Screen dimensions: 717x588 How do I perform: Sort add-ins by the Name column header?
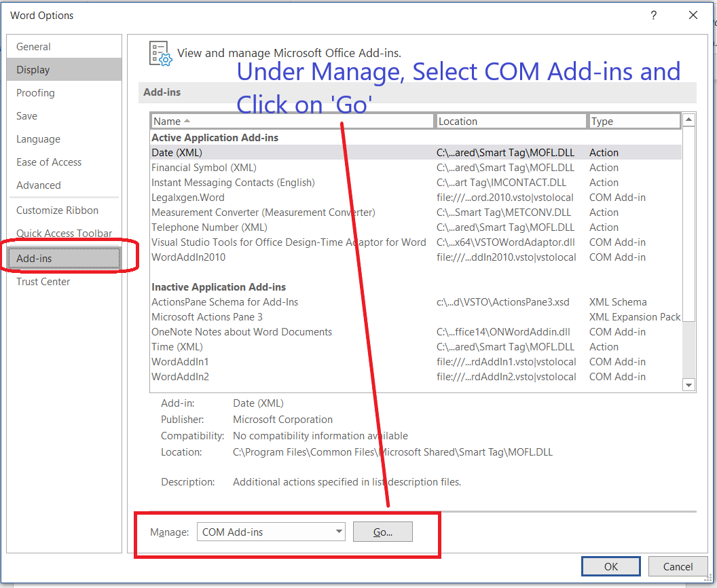(x=292, y=122)
